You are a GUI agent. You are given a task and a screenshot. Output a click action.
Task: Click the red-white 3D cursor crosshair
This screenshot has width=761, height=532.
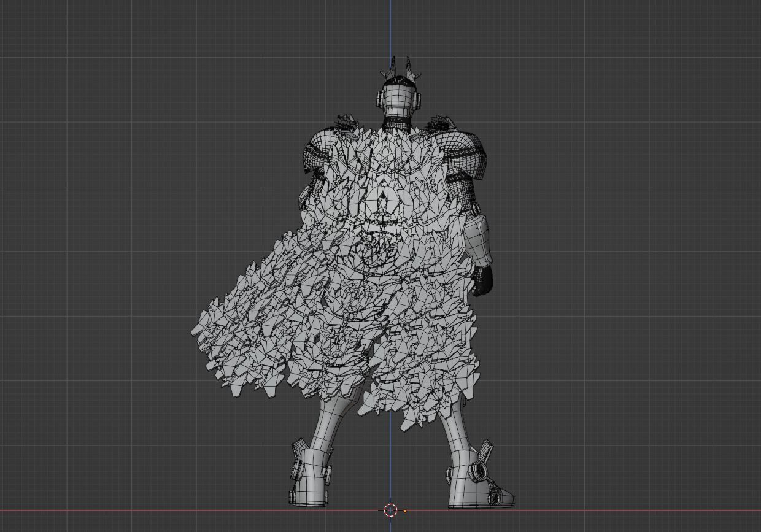[390, 510]
